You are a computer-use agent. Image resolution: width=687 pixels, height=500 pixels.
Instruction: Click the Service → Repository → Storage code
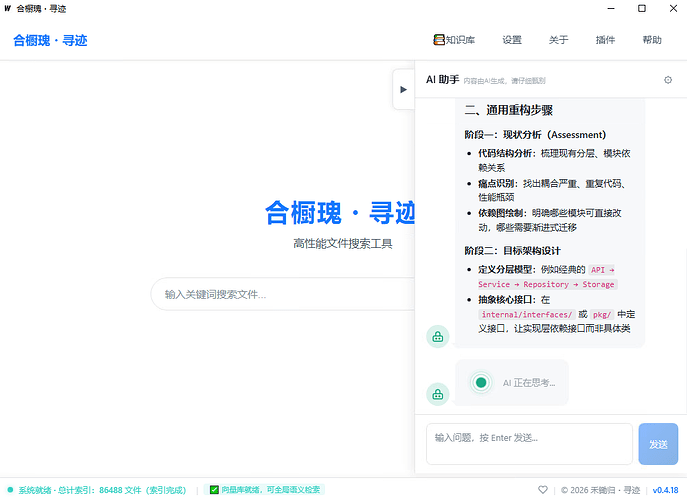pyautogui.click(x=548, y=284)
